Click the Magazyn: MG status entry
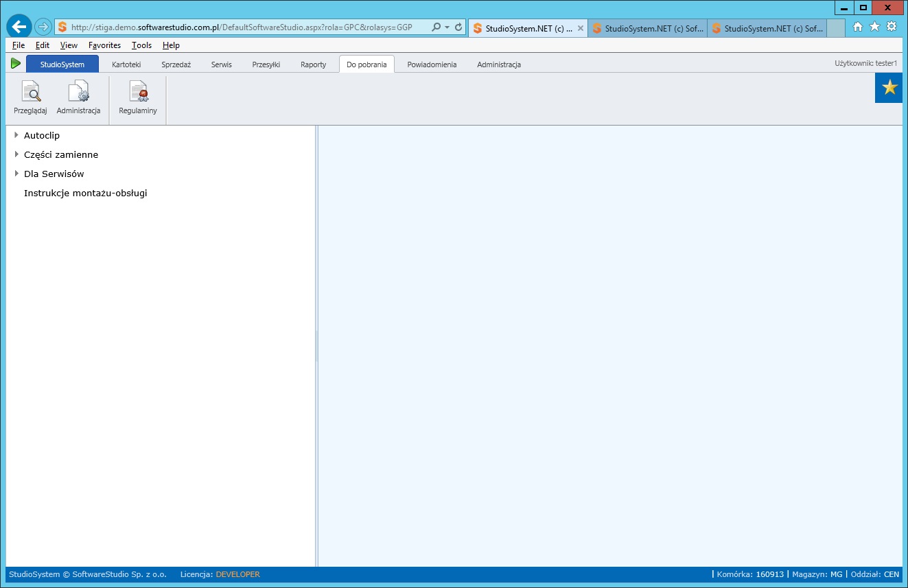 point(817,574)
